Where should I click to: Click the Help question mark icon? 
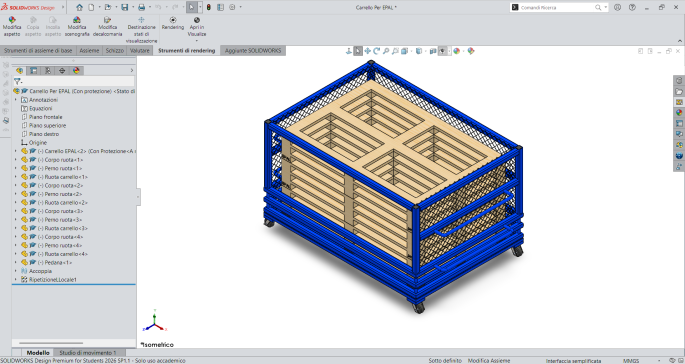[632, 7]
